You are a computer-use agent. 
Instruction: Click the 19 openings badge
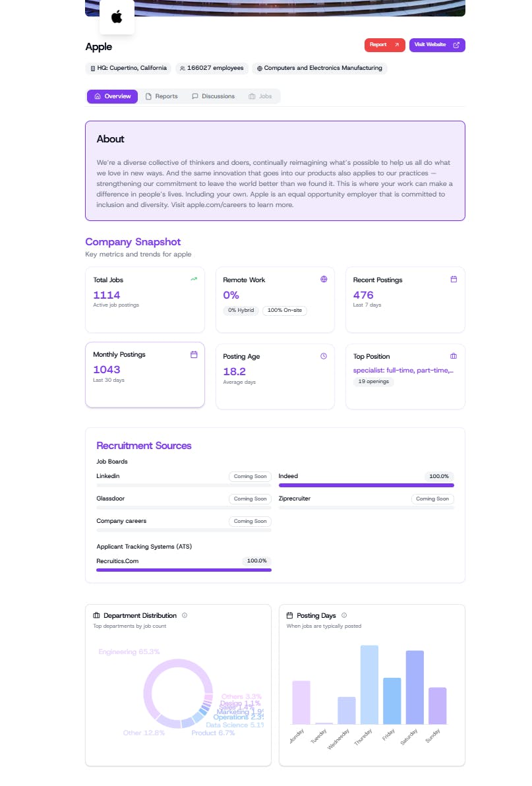click(374, 382)
